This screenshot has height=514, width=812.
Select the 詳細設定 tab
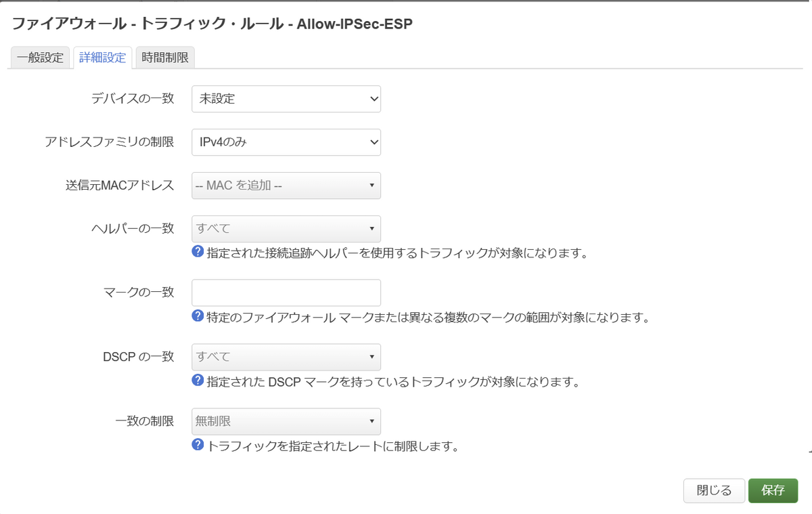(x=102, y=58)
